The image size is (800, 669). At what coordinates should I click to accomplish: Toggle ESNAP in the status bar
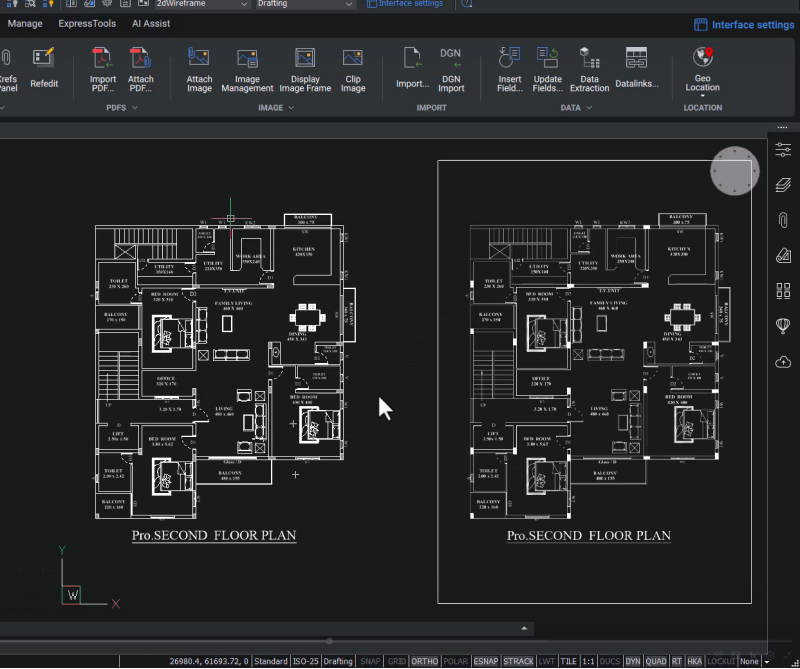click(485, 661)
